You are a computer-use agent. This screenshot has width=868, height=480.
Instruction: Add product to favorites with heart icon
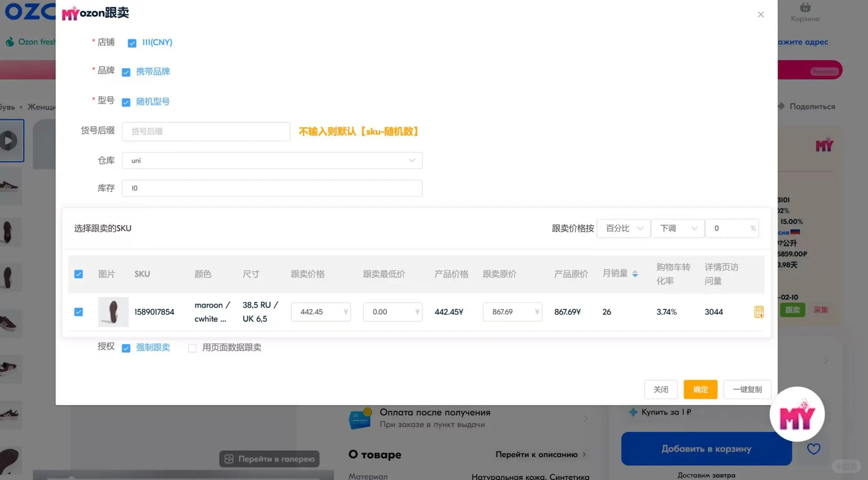[813, 449]
